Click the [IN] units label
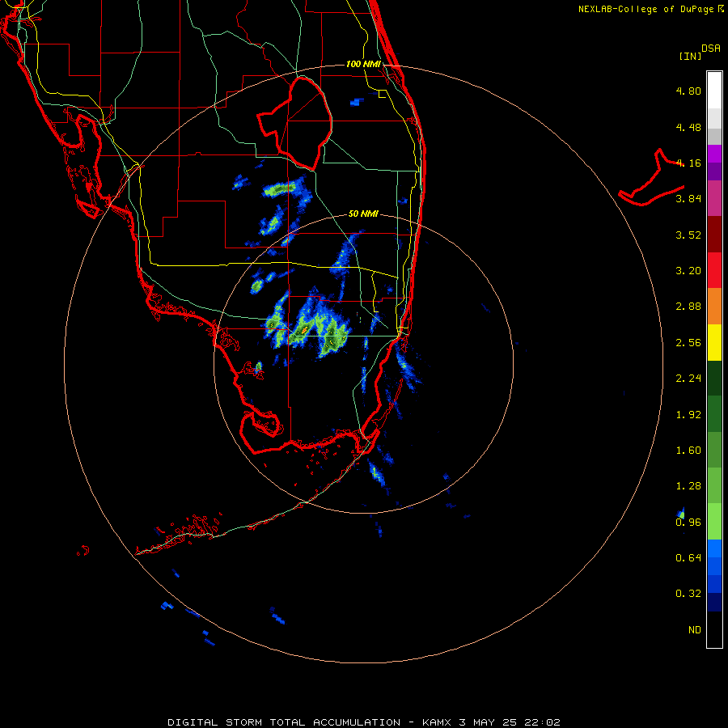 690,56
